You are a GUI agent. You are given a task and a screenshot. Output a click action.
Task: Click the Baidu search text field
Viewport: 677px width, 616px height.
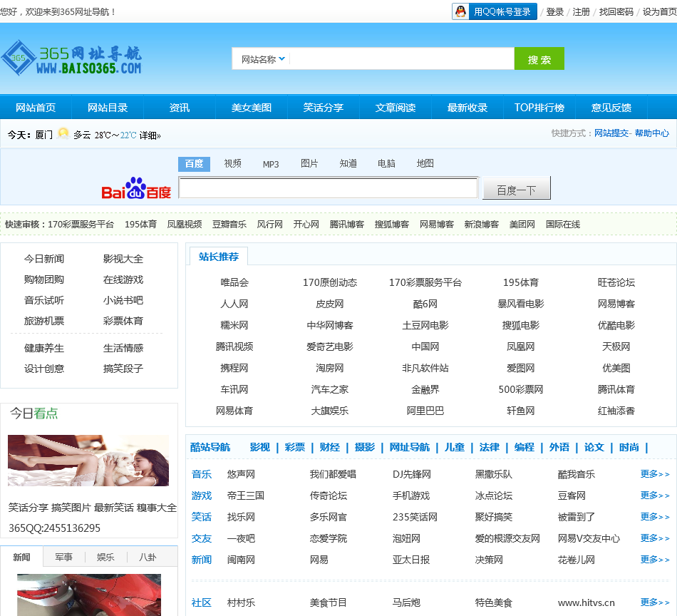coord(328,188)
